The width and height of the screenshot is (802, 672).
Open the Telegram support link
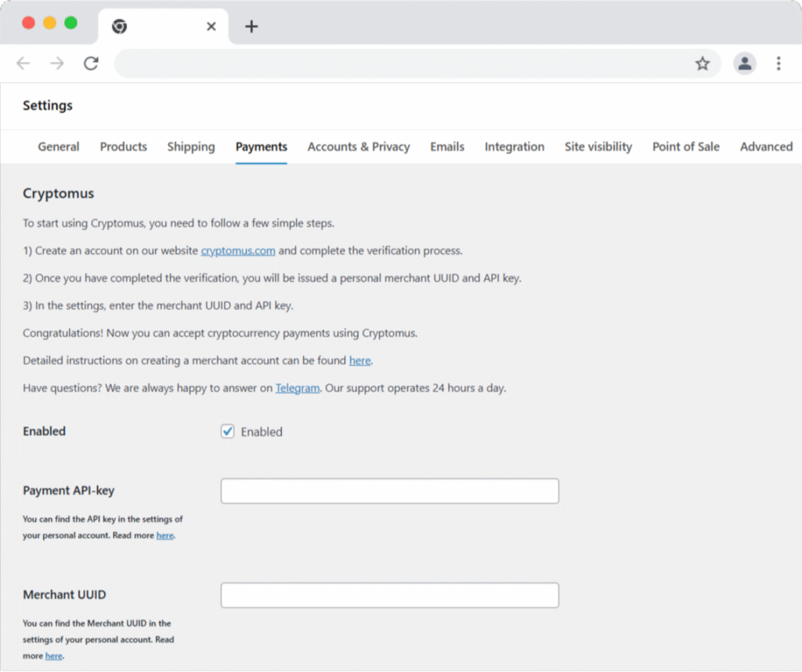click(298, 388)
